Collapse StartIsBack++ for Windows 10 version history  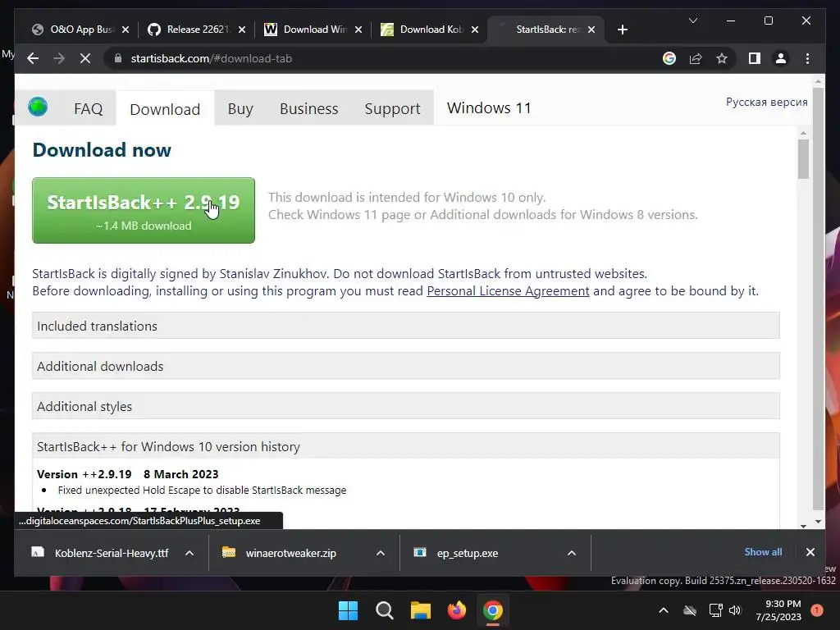pyautogui.click(x=406, y=446)
